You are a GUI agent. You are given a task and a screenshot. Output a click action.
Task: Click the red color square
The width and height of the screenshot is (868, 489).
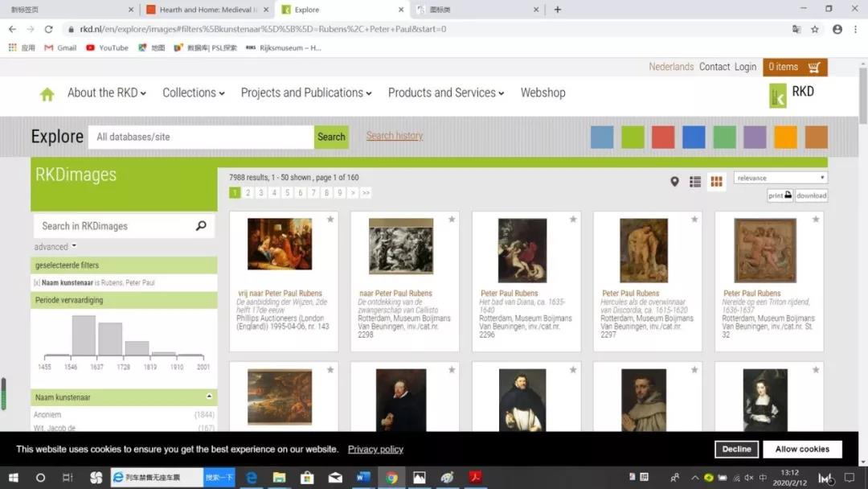[x=663, y=138]
